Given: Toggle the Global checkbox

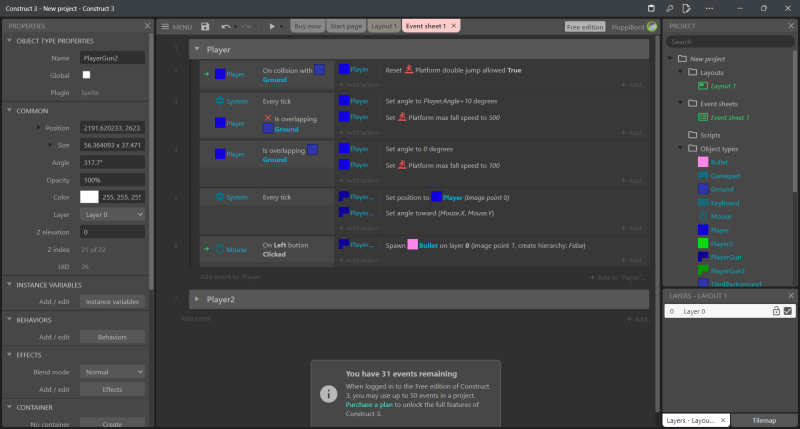Looking at the screenshot, I should [86, 75].
